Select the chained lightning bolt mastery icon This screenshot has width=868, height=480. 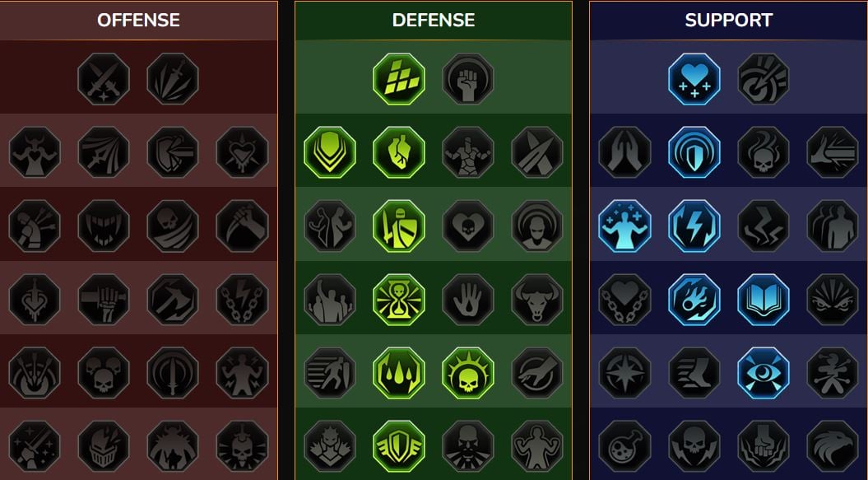point(242,300)
